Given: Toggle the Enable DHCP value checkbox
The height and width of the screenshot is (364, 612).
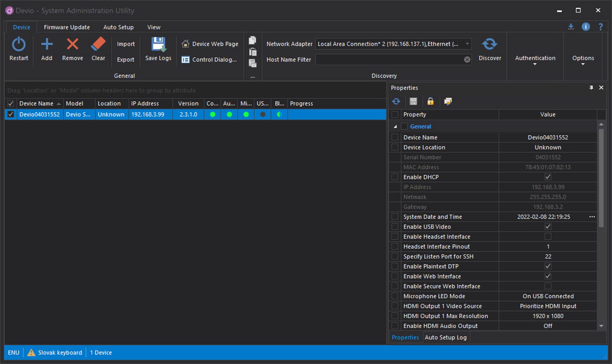Looking at the screenshot, I should pos(548,177).
